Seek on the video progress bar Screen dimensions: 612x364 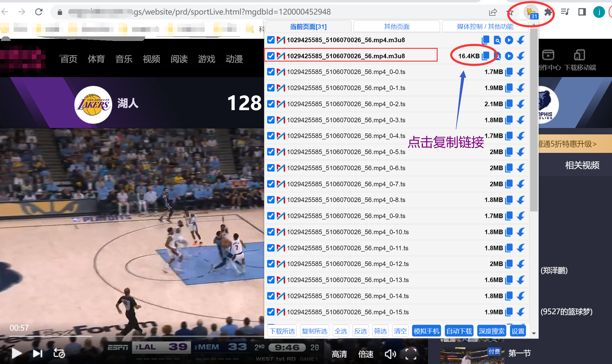pos(136,336)
